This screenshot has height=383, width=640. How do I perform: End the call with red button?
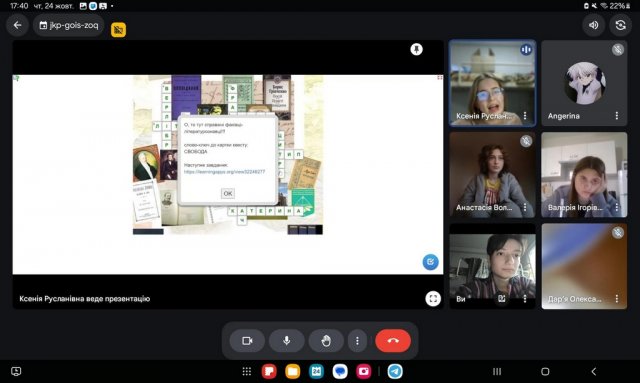[x=393, y=341]
